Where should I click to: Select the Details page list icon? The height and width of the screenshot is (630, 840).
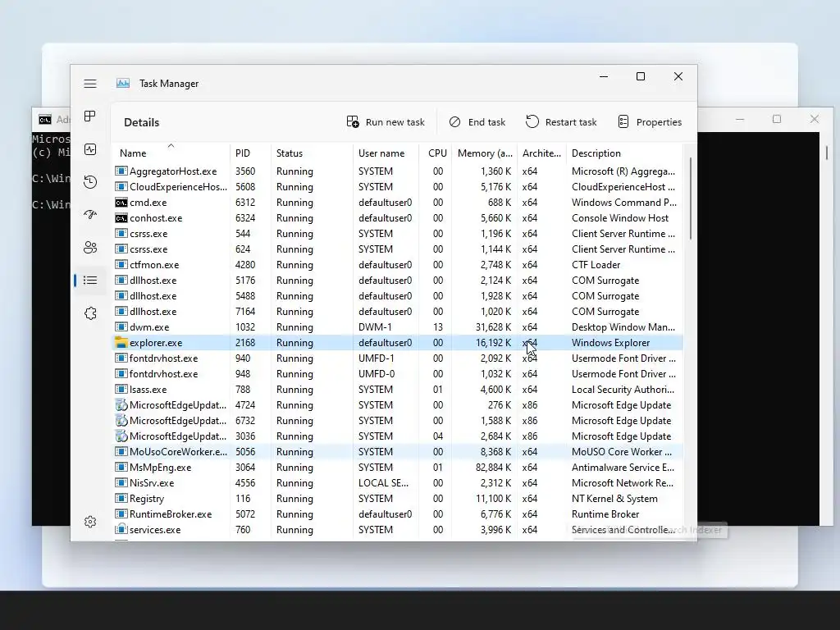(90, 281)
